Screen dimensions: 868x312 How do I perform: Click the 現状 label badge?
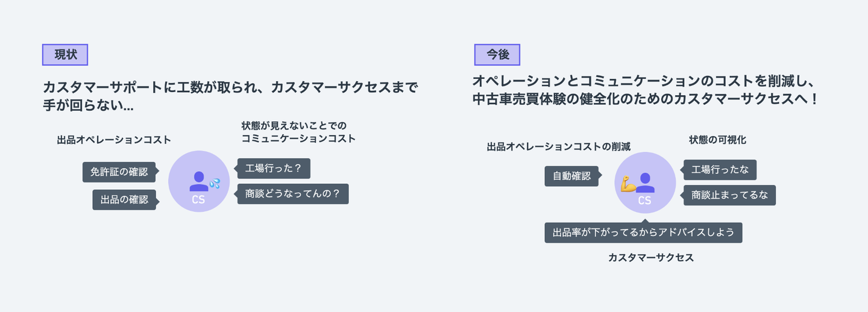[65, 54]
